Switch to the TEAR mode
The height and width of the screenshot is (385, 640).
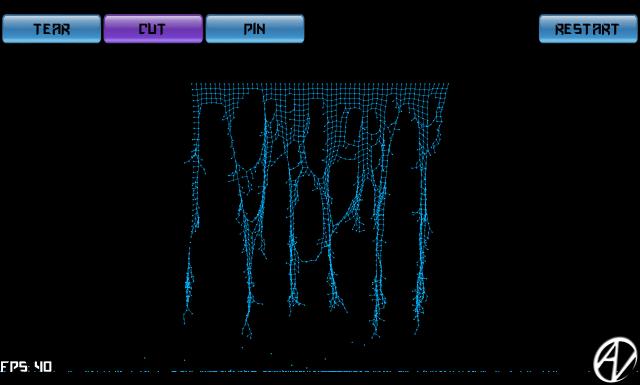click(51, 29)
